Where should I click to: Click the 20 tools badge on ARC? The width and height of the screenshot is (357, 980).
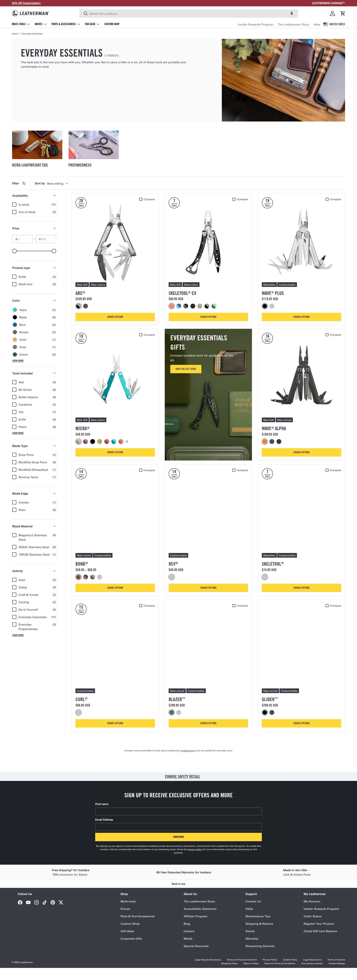81,203
